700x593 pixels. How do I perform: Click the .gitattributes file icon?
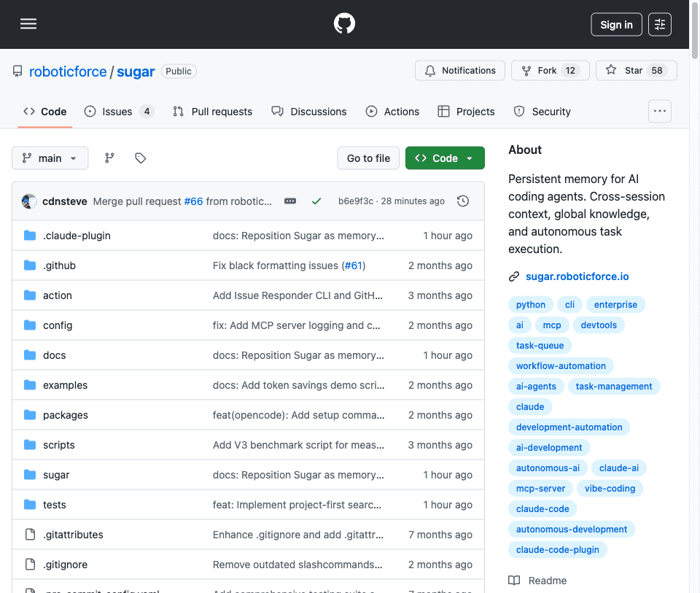[x=30, y=535]
